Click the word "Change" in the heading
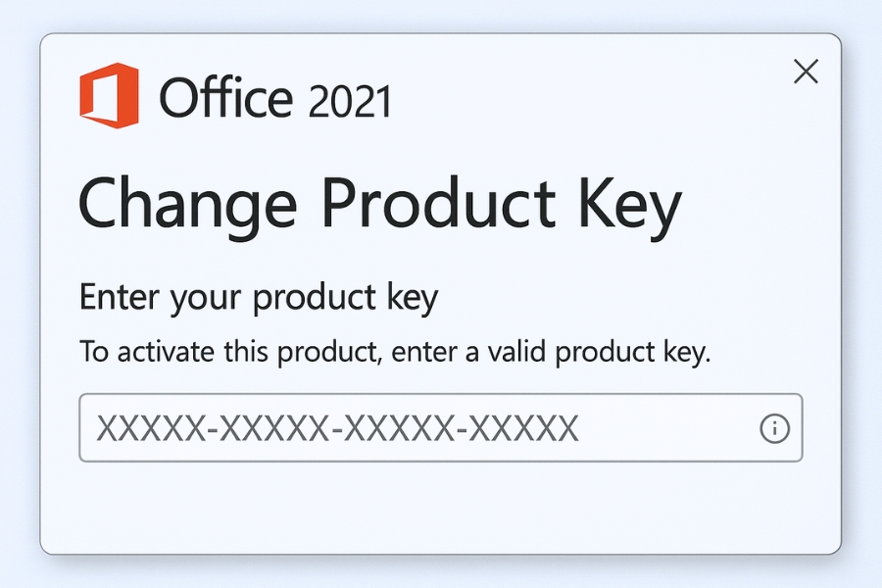The image size is (882, 588). tap(186, 207)
